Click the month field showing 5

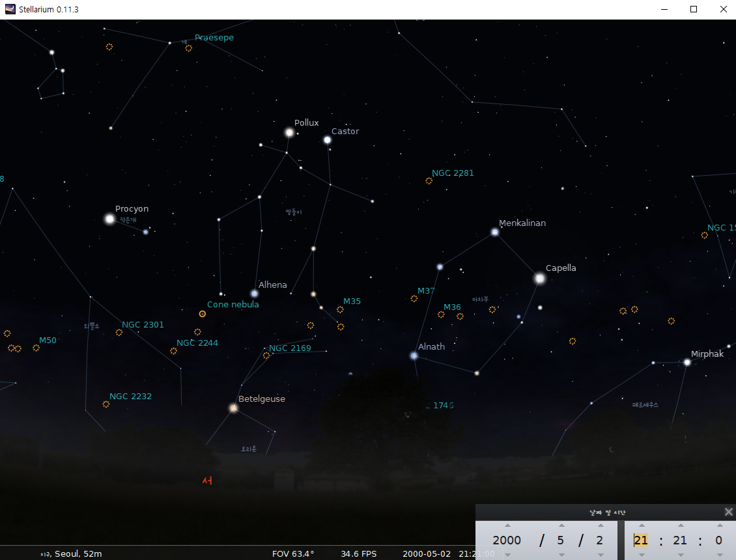pos(560,540)
